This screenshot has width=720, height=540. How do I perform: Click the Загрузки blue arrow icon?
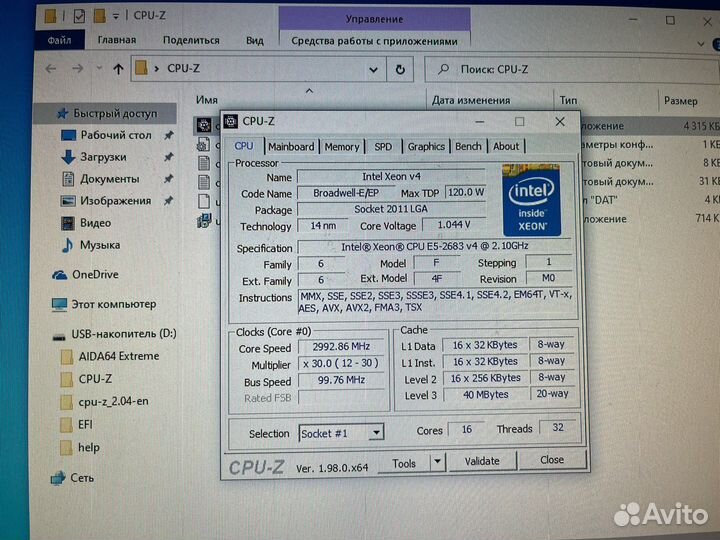point(68,157)
